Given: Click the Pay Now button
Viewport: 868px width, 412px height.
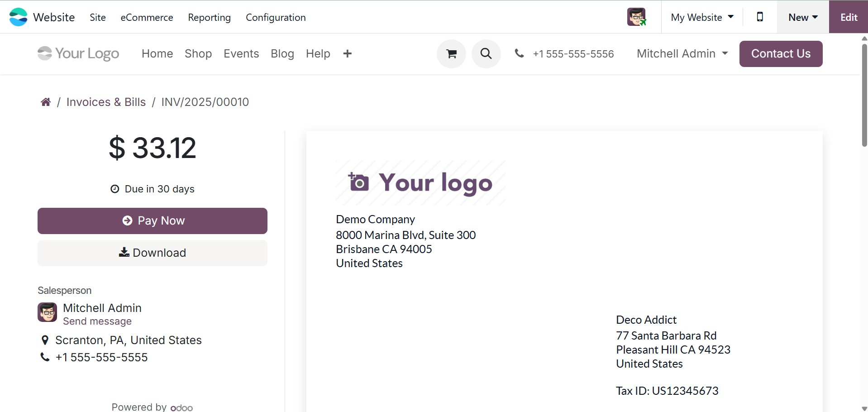Looking at the screenshot, I should click(x=153, y=221).
